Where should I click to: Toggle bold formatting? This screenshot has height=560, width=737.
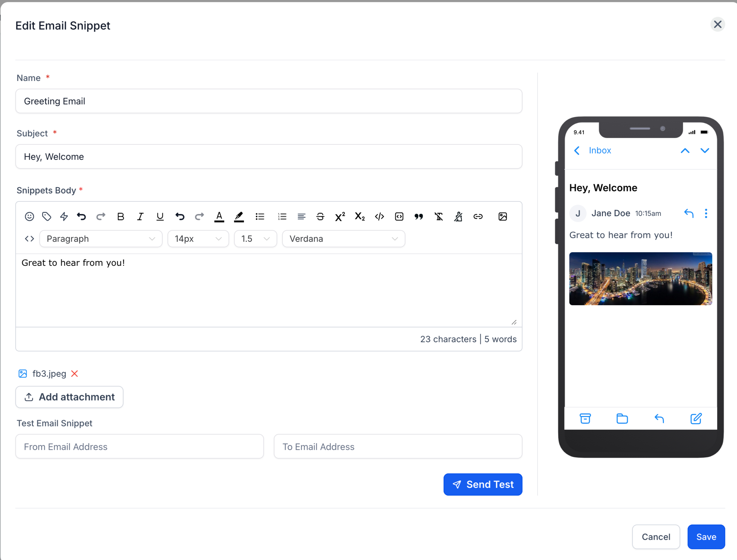pyautogui.click(x=121, y=217)
